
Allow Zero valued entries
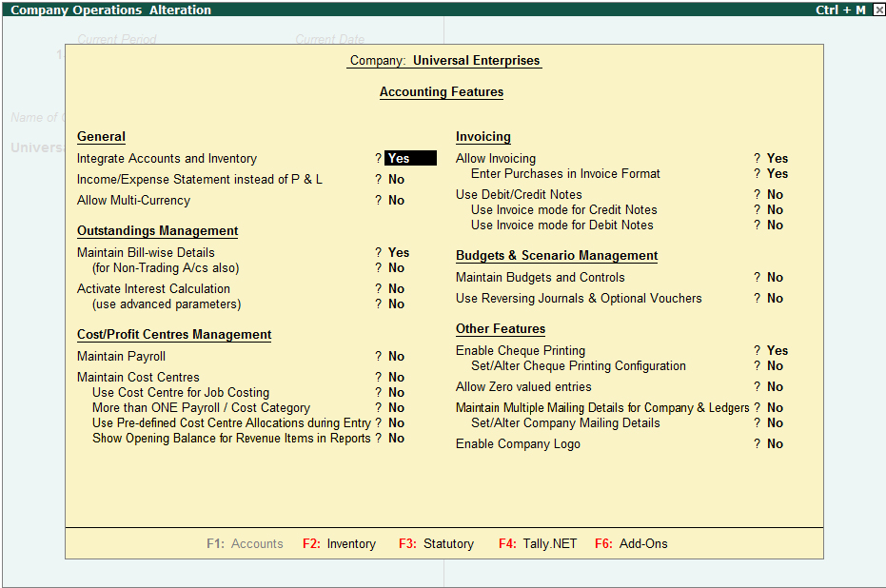(775, 386)
